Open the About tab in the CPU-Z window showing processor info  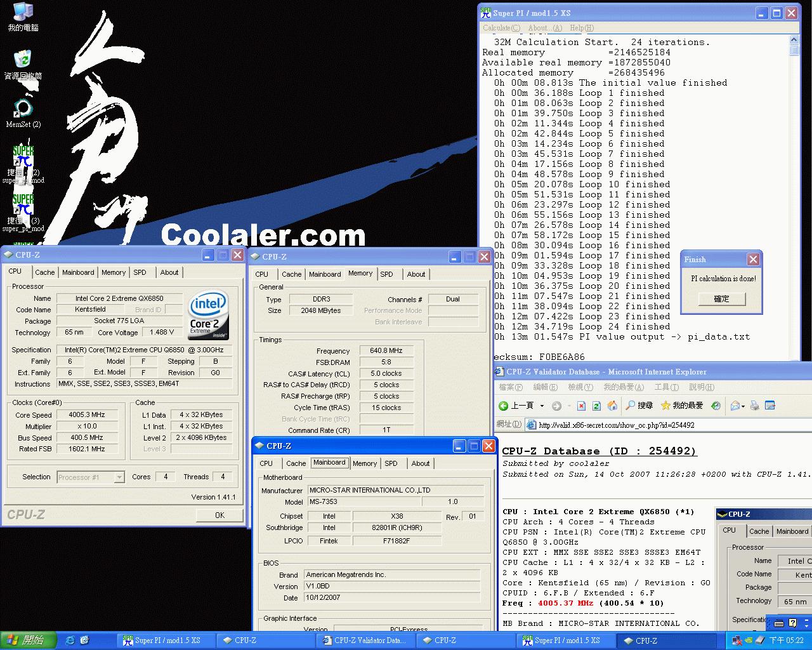169,272
